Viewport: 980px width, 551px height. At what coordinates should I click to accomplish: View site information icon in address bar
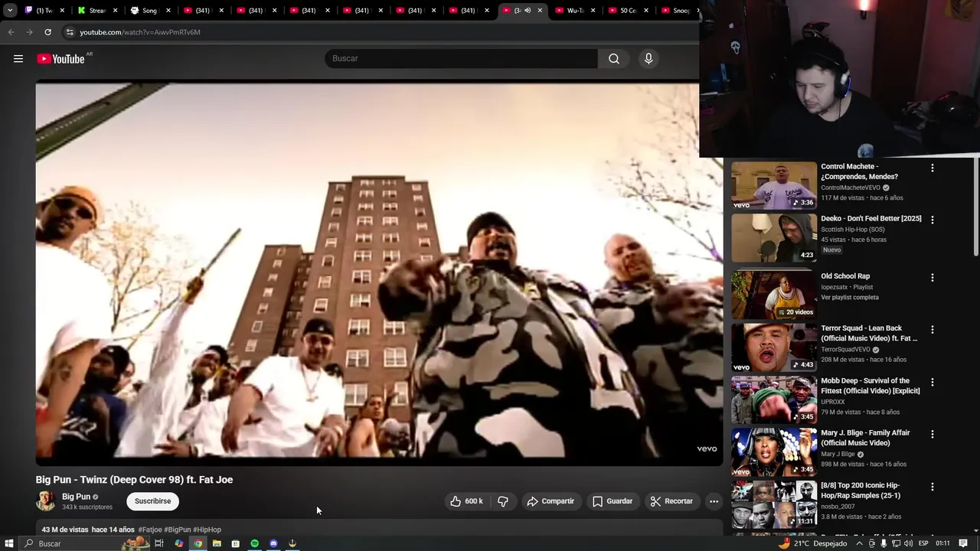[70, 32]
